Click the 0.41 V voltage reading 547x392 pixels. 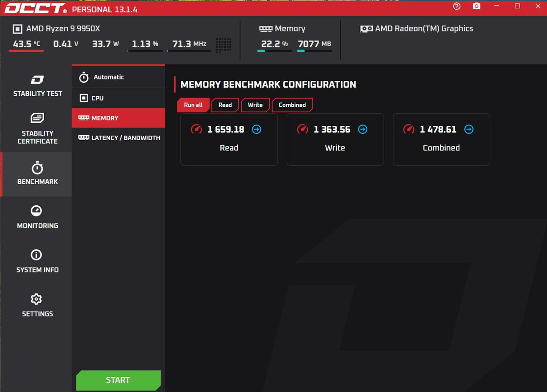coord(66,44)
